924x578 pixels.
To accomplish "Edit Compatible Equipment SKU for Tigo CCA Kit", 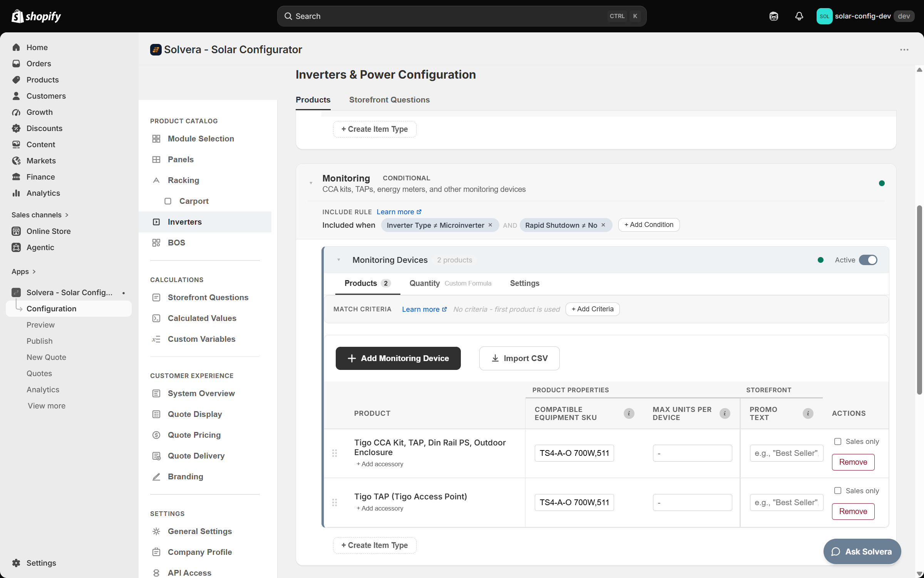I will 574,453.
